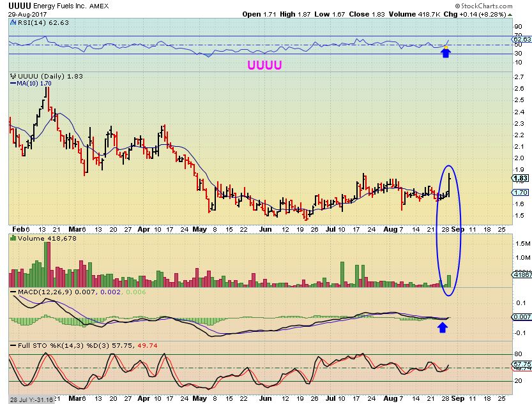Click Sep on the price panel date axis
This screenshot has width=532, height=404.
pos(458,230)
